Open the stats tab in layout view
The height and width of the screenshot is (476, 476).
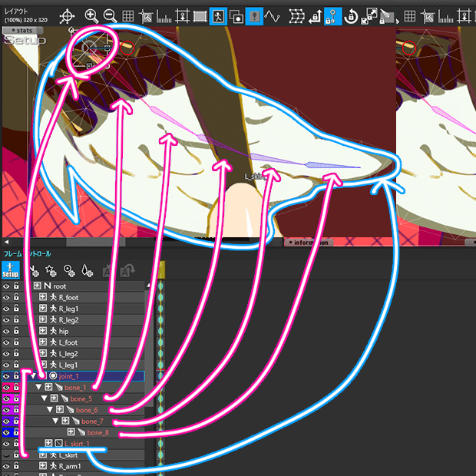click(22, 31)
